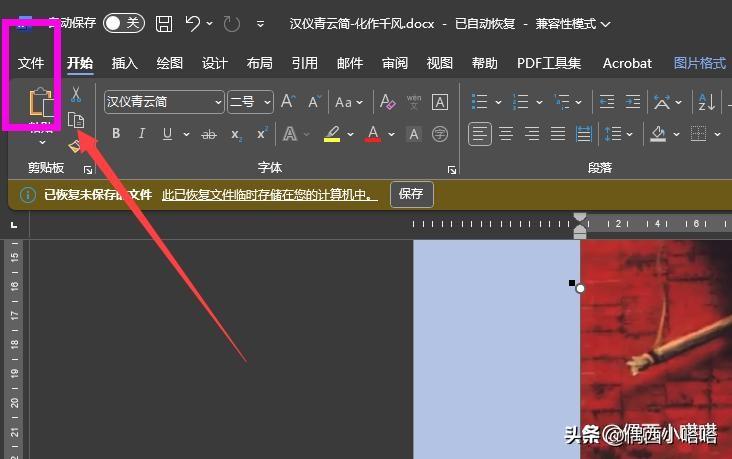Click the 保存 button in recovery bar

[411, 194]
